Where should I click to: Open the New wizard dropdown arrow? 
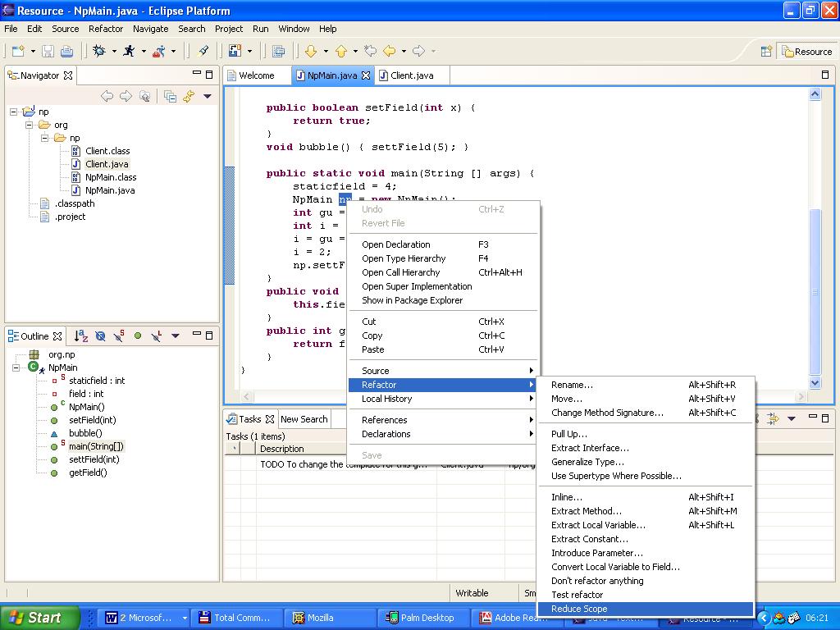click(x=33, y=52)
